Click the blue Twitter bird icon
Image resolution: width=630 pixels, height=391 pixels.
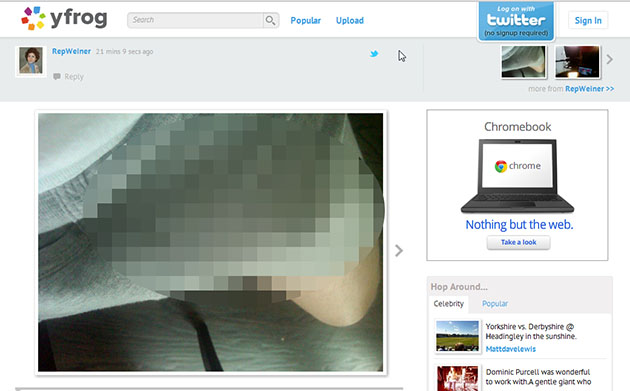click(x=374, y=53)
